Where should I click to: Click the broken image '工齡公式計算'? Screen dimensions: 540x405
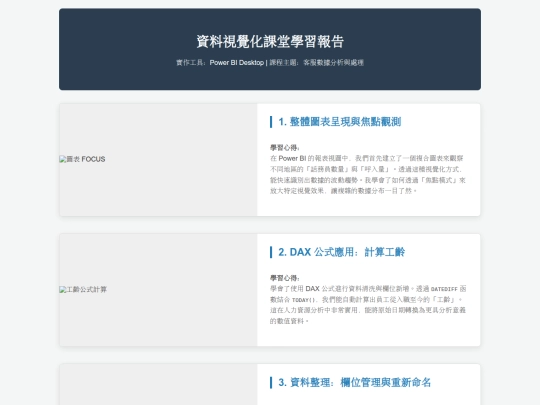(x=83, y=290)
